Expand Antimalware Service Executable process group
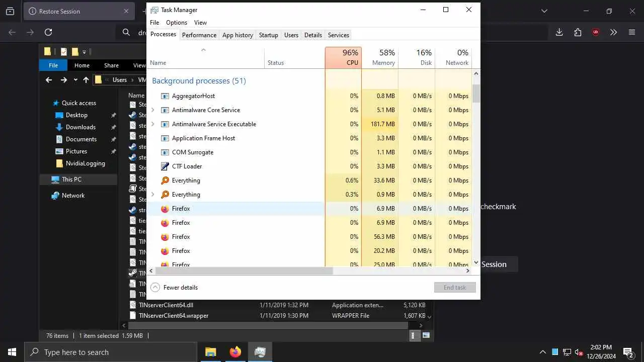Screen dimensions: 644x362 coord(153,124)
